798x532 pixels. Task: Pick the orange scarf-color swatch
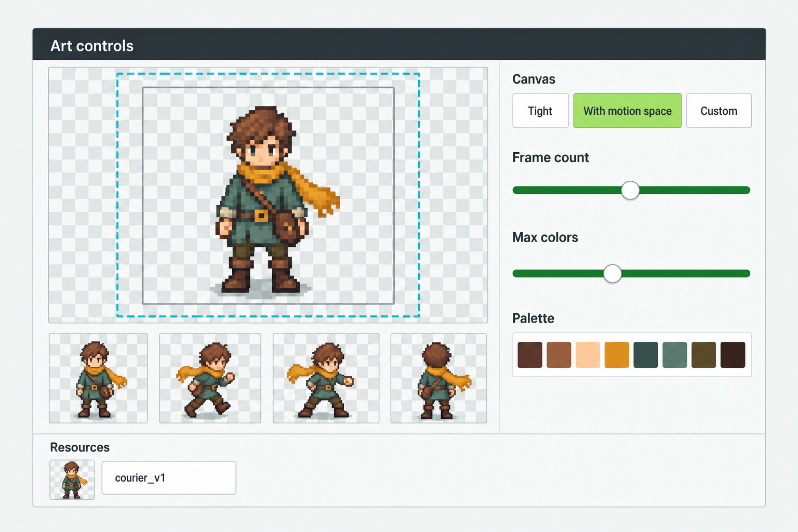(x=617, y=355)
